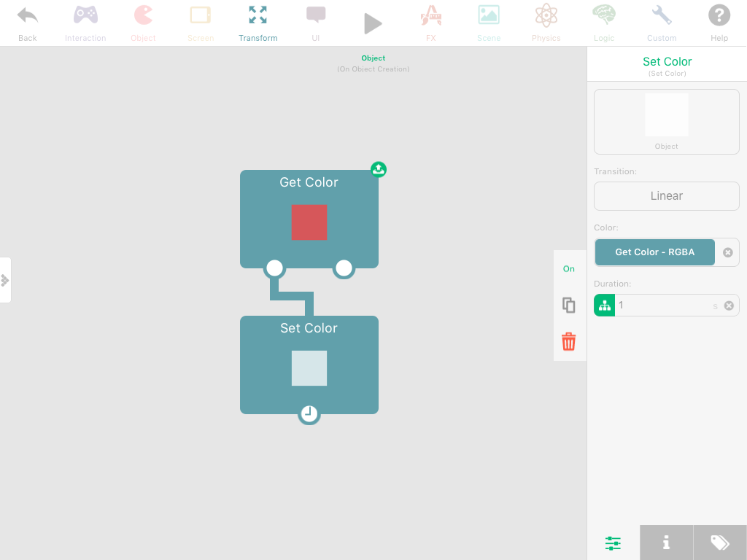The height and width of the screenshot is (560, 747).
Task: Open the Custom wrench category
Action: coord(662,16)
